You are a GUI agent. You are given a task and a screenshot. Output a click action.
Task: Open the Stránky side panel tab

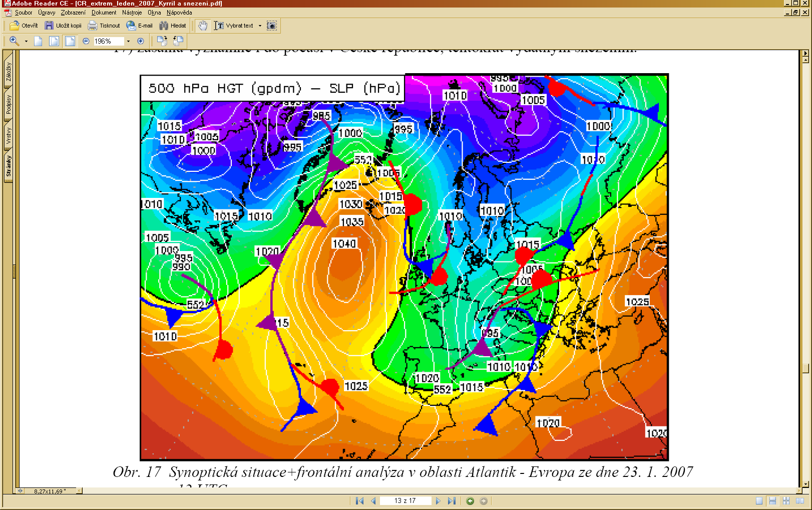[9, 166]
